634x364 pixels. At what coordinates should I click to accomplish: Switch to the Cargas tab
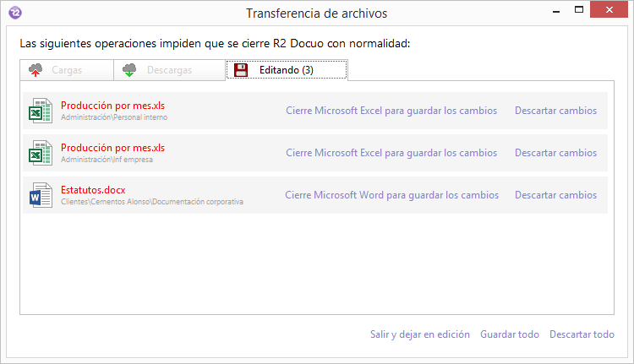67,70
